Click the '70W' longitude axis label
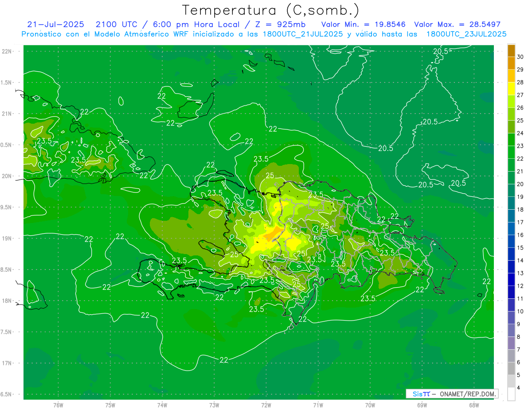Screen dimensions: 532x411 pyautogui.click(x=370, y=405)
